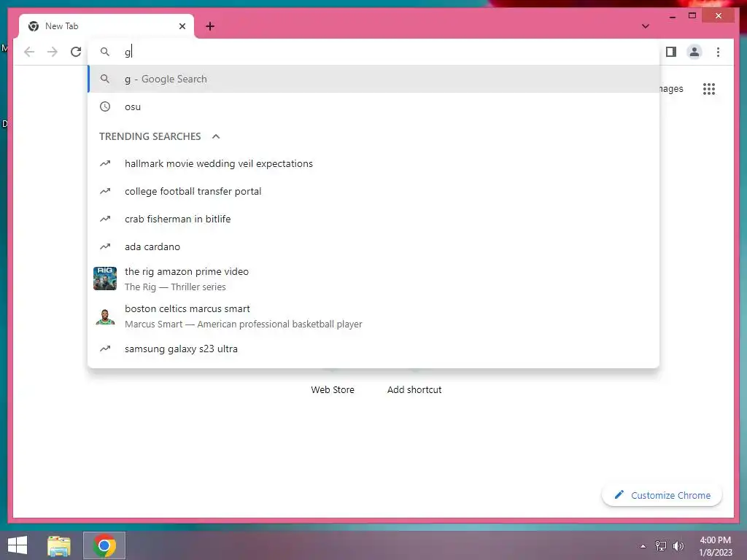Image resolution: width=747 pixels, height=560 pixels.
Task: Click trending icon beside 'crab fisherman in bitlife'
Action: pos(105,219)
